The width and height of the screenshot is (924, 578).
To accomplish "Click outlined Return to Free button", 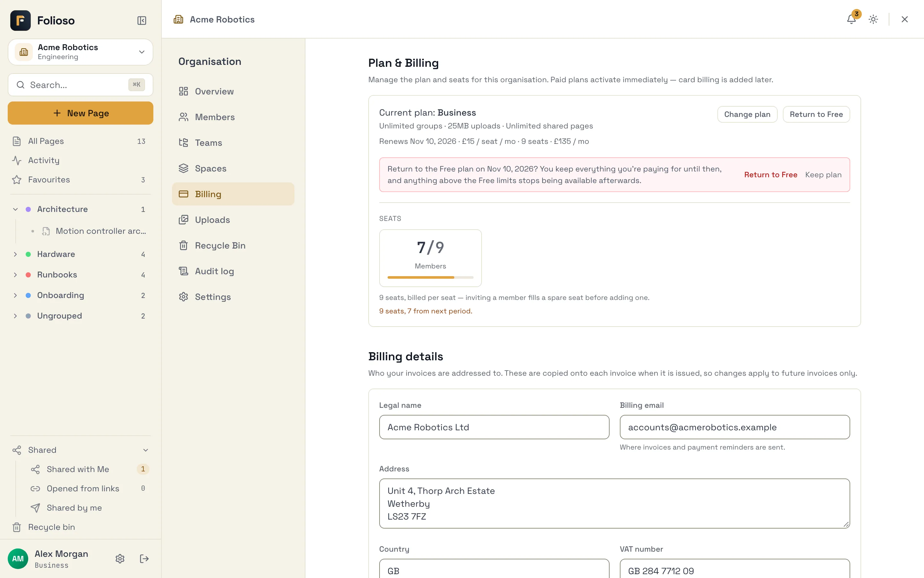I will click(x=816, y=114).
